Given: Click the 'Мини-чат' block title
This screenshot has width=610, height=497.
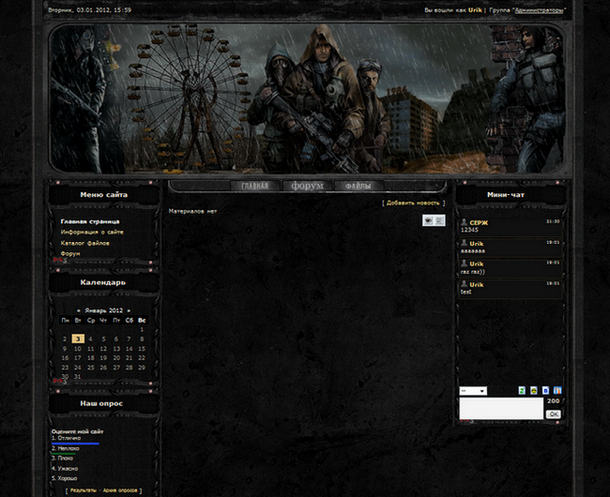Looking at the screenshot, I should [506, 194].
